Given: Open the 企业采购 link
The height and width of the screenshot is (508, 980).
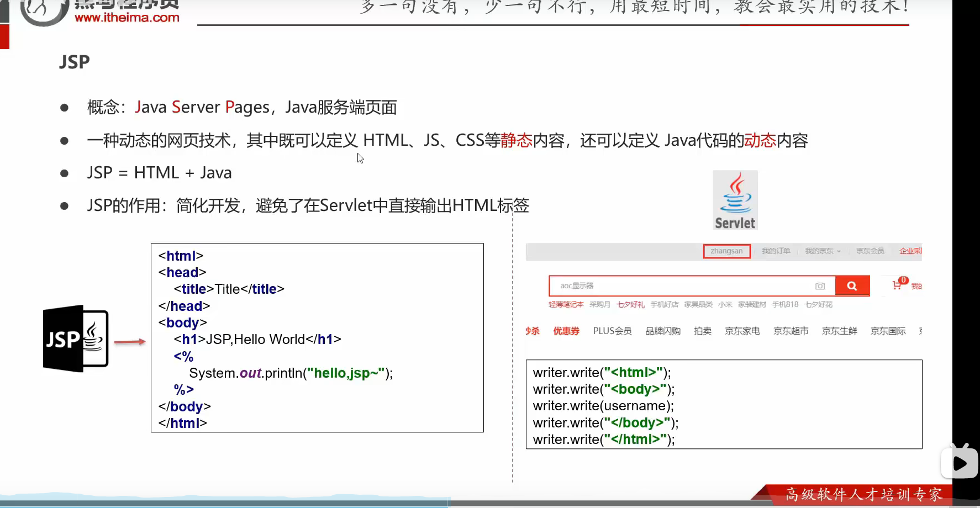Looking at the screenshot, I should point(910,251).
